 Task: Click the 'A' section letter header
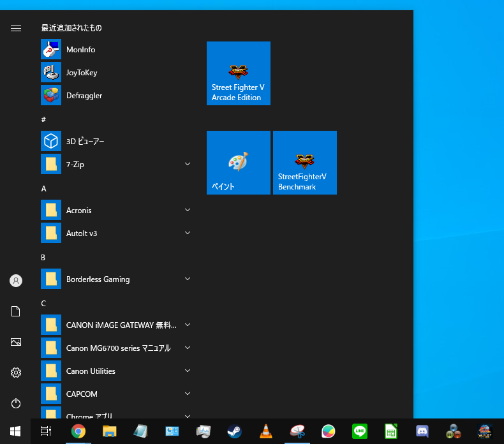[x=44, y=189]
